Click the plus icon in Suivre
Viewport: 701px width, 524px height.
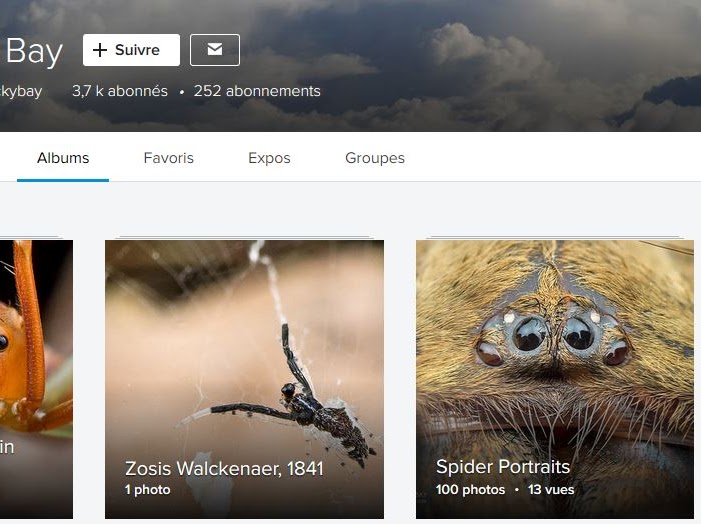click(x=100, y=50)
